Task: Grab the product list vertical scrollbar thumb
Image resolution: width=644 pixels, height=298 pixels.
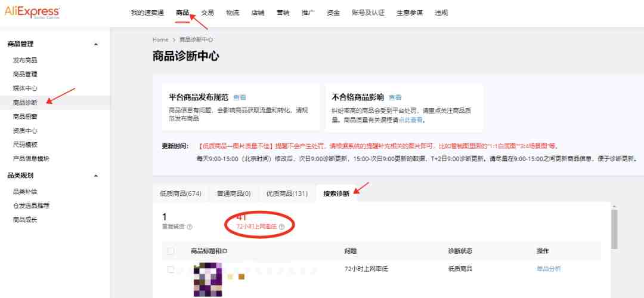Action: click(614, 229)
